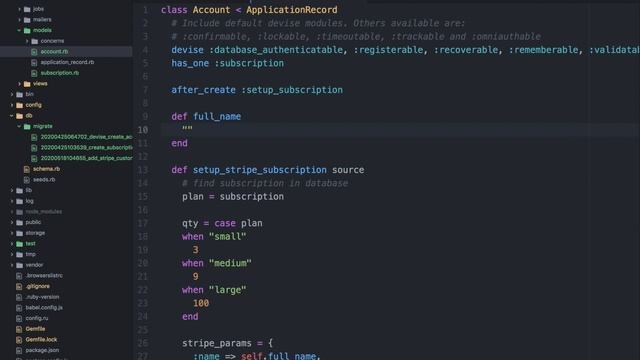Expand the bin folder chevron

click(12, 94)
